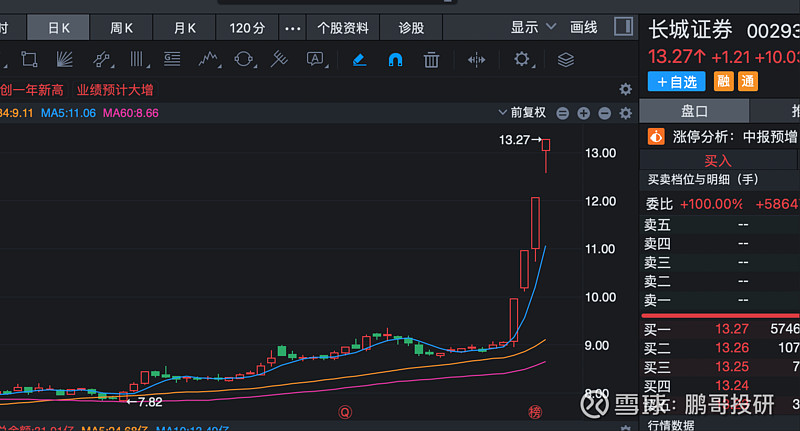
Task: Switch to 日K daily chart tab
Action: [x=59, y=28]
